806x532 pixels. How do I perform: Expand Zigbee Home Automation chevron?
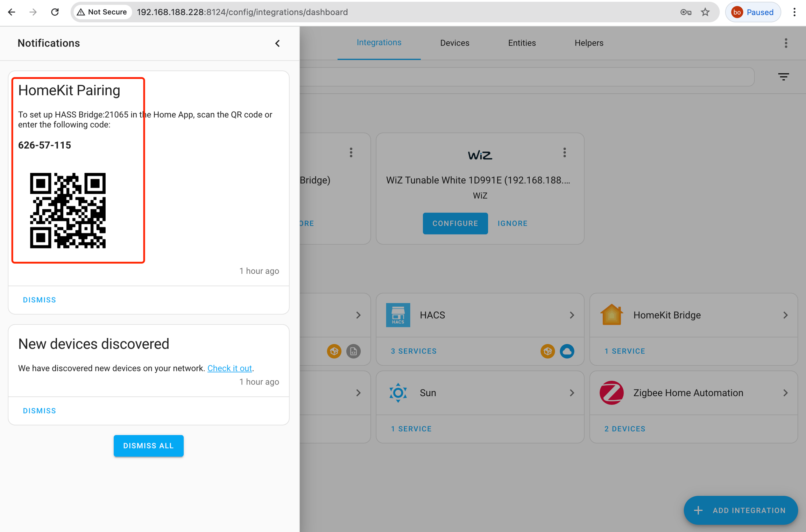(785, 393)
